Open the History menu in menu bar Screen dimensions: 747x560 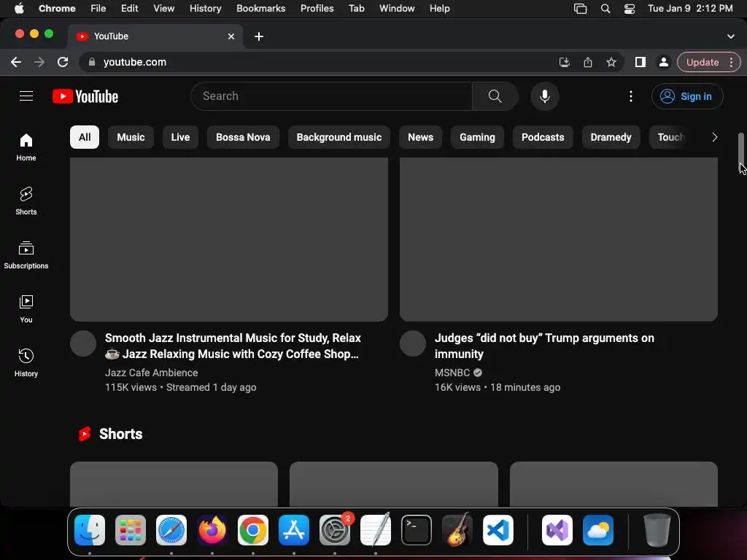(x=205, y=9)
